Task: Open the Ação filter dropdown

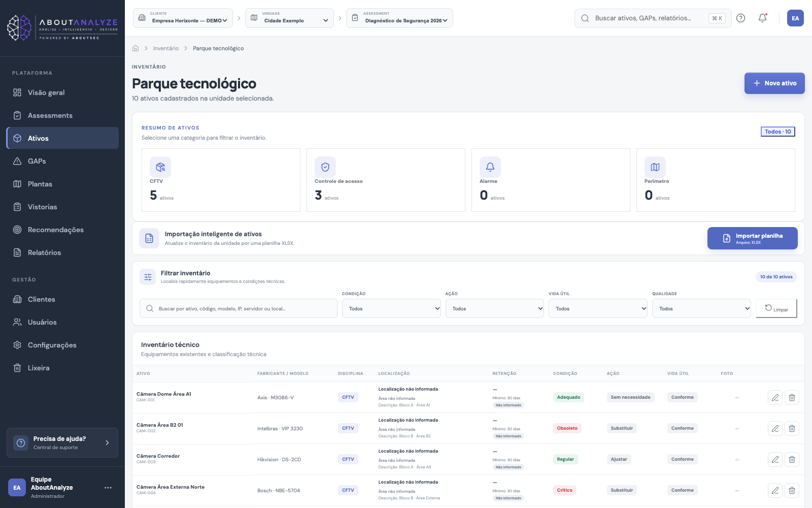Action: click(x=495, y=308)
